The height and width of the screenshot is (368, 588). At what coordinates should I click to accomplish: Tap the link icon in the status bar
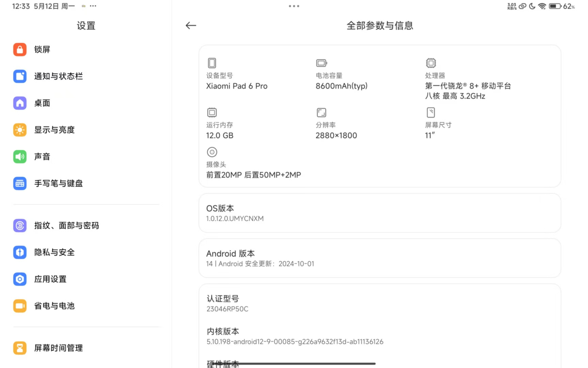[x=522, y=6]
